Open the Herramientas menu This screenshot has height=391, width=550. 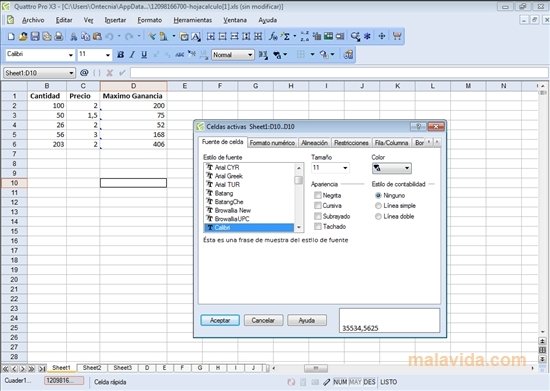point(193,20)
